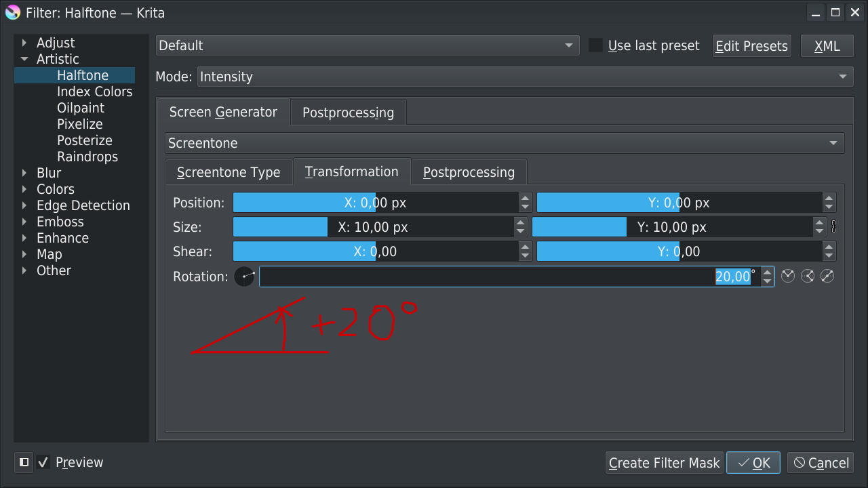Viewport: 868px width, 488px height.
Task: Open the top-level Postprocessing tab
Action: click(348, 113)
